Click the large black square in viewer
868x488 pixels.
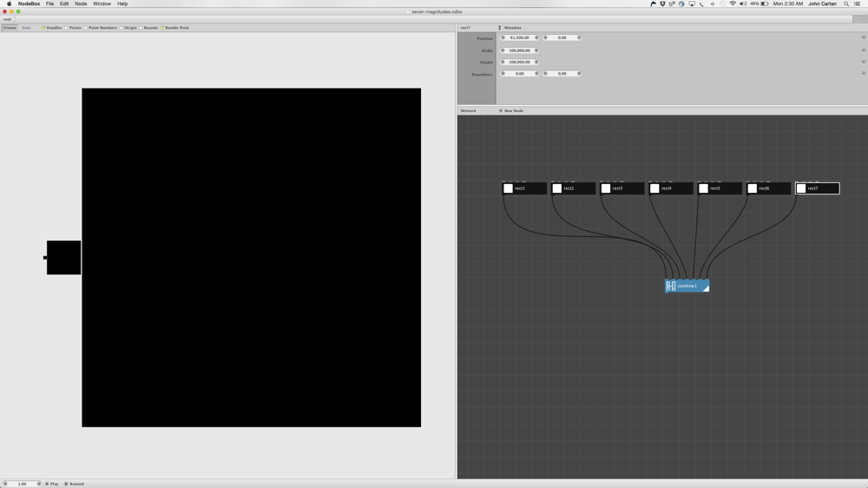tap(252, 258)
